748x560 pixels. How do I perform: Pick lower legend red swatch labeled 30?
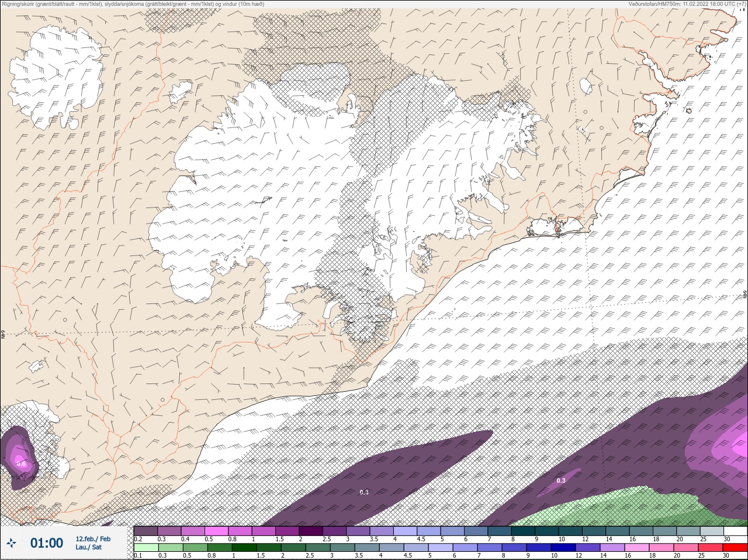(x=735, y=548)
